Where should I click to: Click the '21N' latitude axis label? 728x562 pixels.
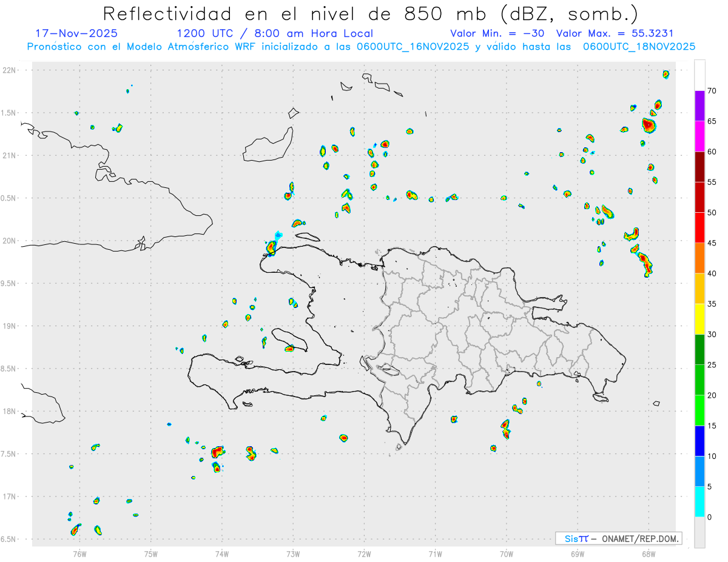click(10, 155)
